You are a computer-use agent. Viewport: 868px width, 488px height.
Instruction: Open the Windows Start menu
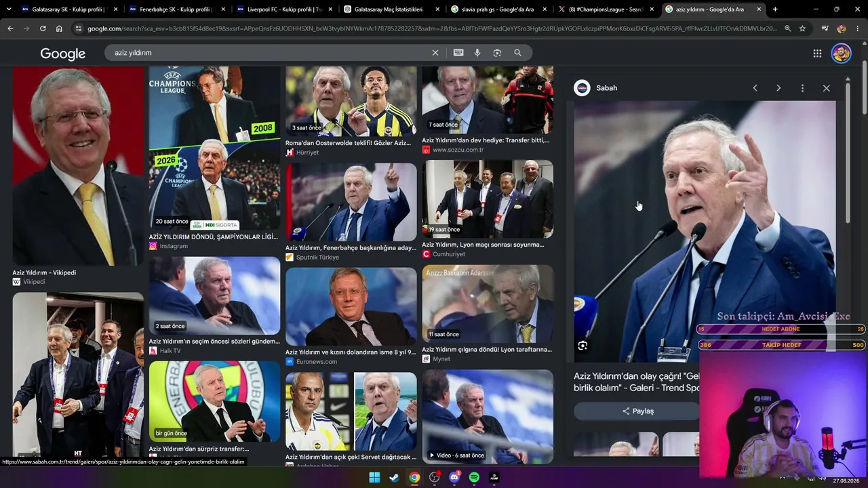point(374,477)
